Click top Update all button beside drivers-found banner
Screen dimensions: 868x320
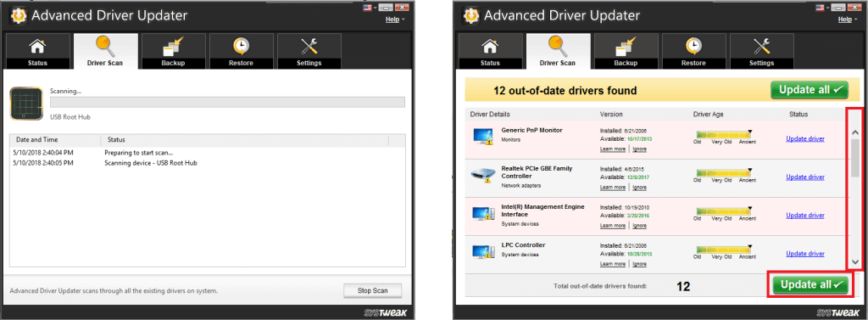click(810, 90)
